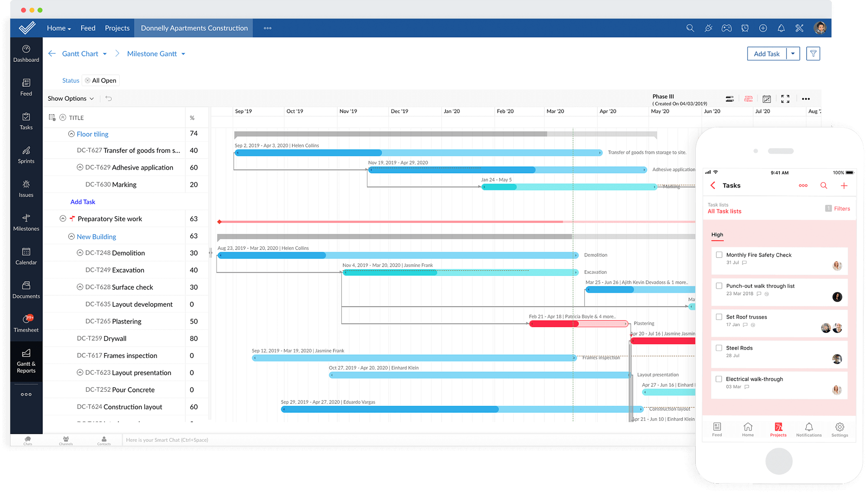Toggle the red critical path icon
The width and height of the screenshot is (868, 493).
coord(748,99)
